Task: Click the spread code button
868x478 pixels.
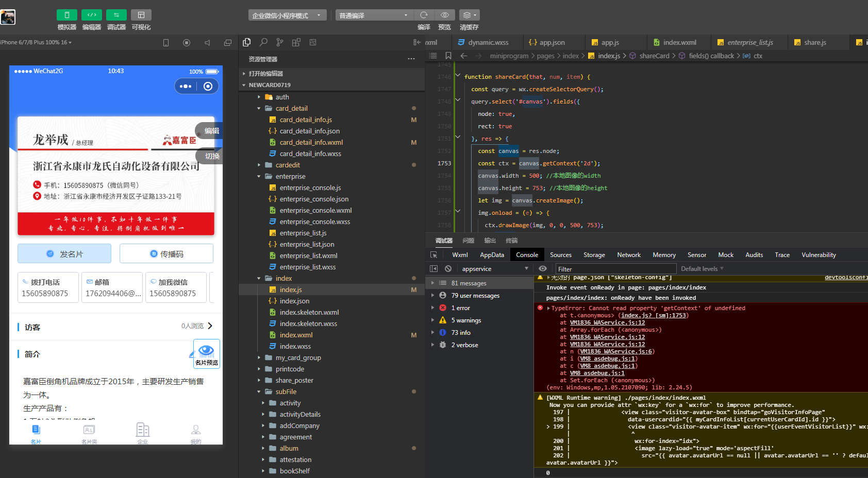Action: click(166, 253)
